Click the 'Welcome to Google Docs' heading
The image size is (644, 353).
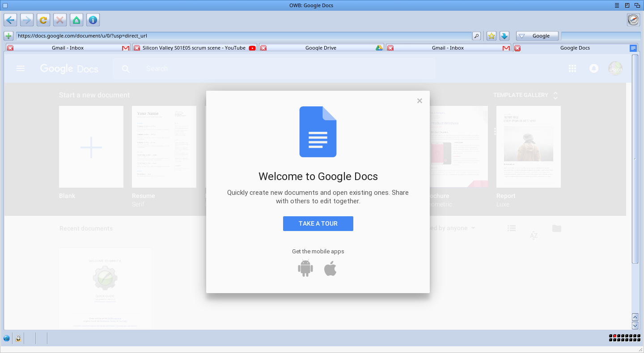pos(318,176)
